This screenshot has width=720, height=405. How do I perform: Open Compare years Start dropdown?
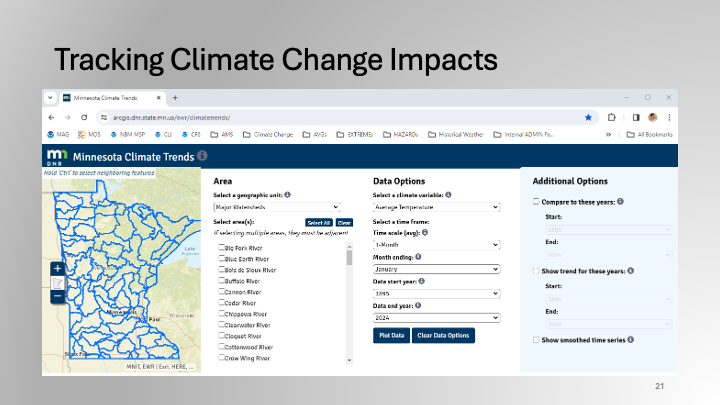pos(609,230)
